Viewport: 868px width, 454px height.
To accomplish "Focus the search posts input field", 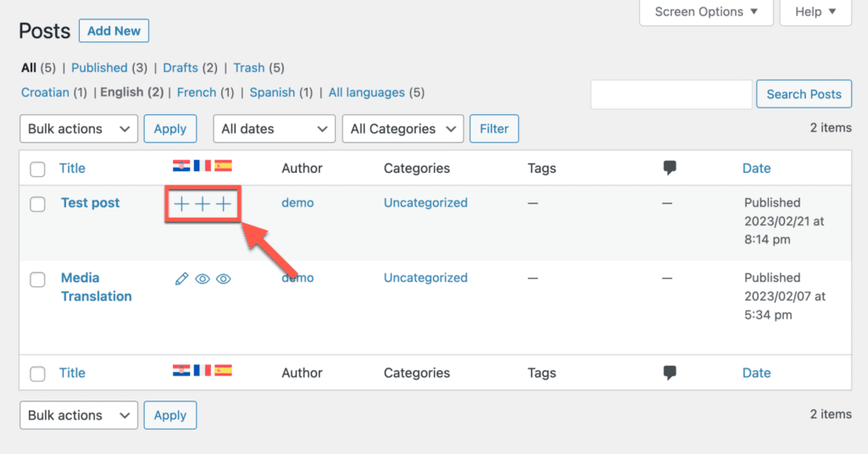I will (x=671, y=94).
